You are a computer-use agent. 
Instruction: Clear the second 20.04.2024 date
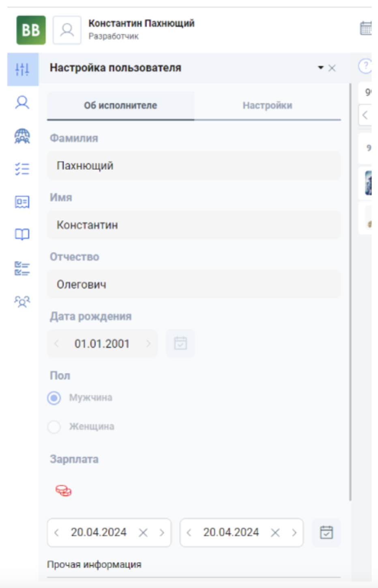pos(275,532)
